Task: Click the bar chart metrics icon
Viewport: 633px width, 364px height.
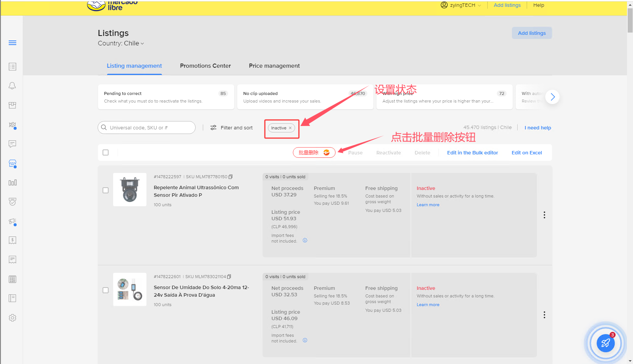Action: tap(12, 183)
